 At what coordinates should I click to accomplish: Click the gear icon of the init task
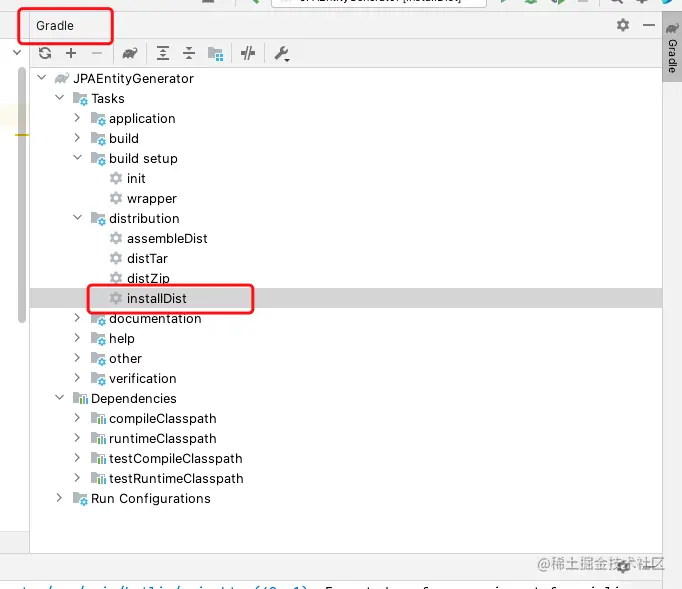click(116, 178)
